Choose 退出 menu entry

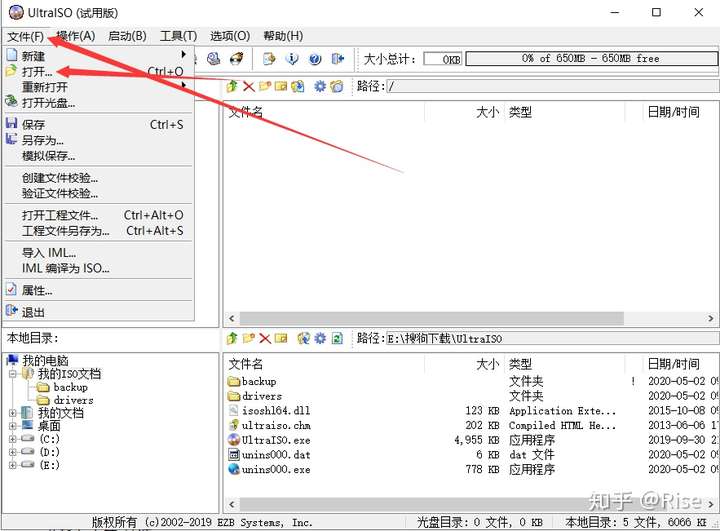(x=98, y=312)
